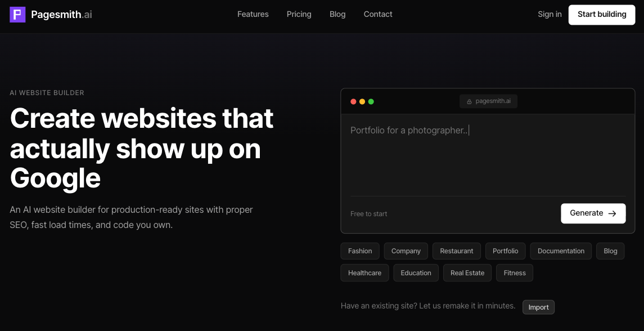Click the 'Free to start' text
The width and height of the screenshot is (644, 331).
[369, 214]
